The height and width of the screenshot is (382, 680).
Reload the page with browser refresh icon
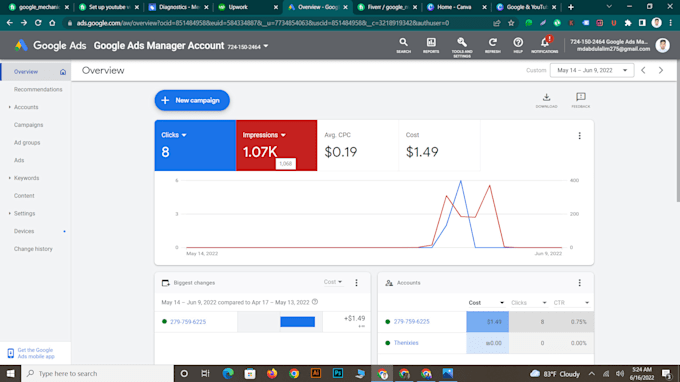click(38, 23)
